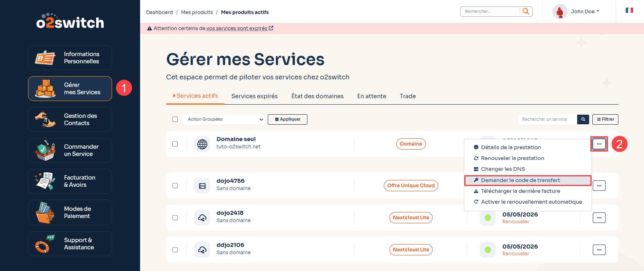Click Renouveler under dojo2418 date
Image resolution: width=644 pixels, height=271 pixels.
tap(516, 222)
